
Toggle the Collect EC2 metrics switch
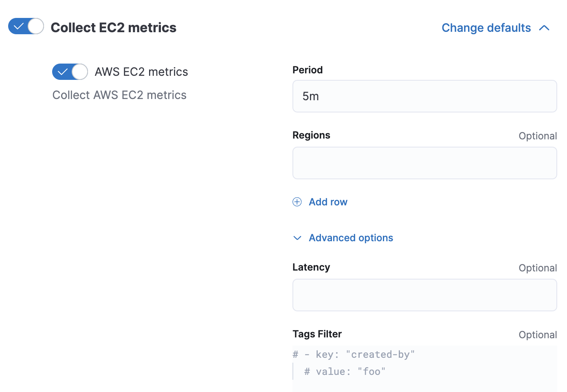tap(26, 26)
